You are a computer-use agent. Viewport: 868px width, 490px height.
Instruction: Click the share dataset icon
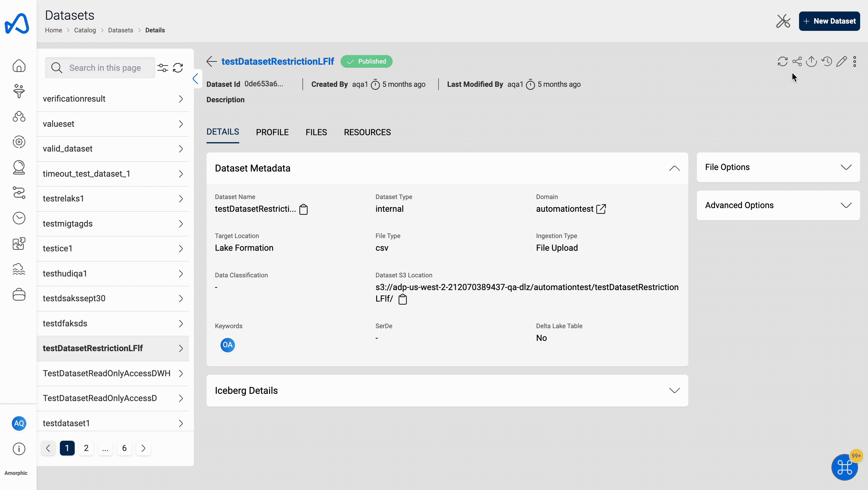797,61
